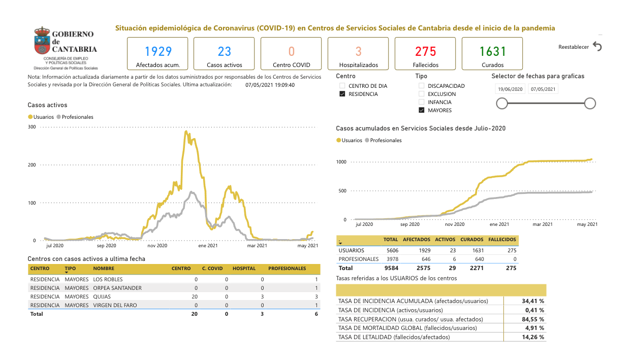
Task: Click the gray Profesionales legend dot in Casos acumulados
Action: point(367,140)
